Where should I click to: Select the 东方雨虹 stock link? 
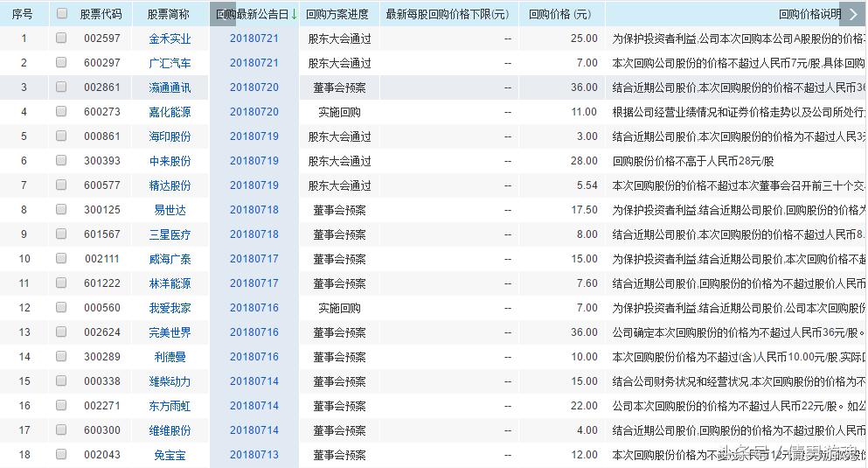pyautogui.click(x=170, y=406)
